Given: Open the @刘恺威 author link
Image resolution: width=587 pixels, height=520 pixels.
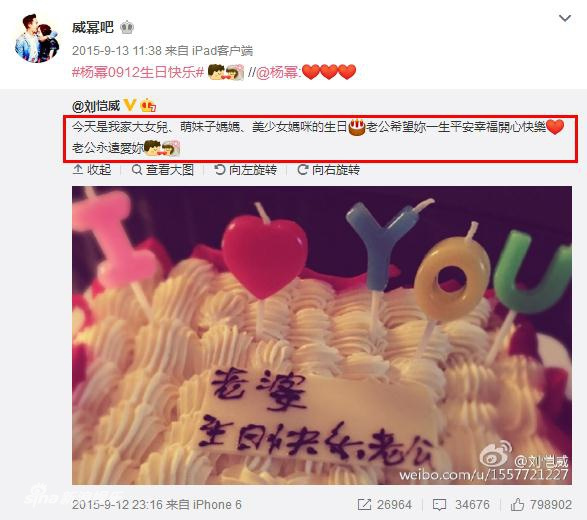Looking at the screenshot, I should (x=96, y=106).
